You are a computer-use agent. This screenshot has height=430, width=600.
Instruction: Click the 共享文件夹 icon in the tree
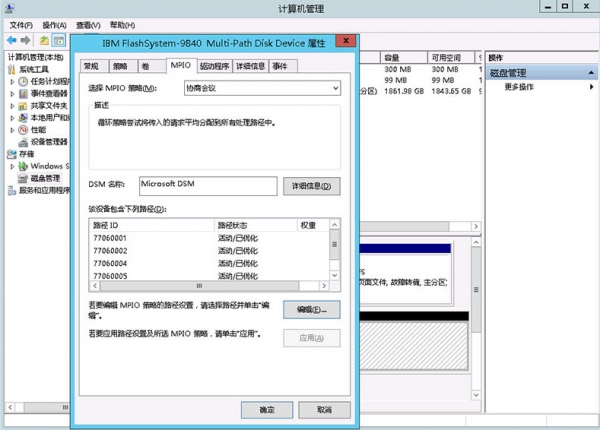[23, 106]
